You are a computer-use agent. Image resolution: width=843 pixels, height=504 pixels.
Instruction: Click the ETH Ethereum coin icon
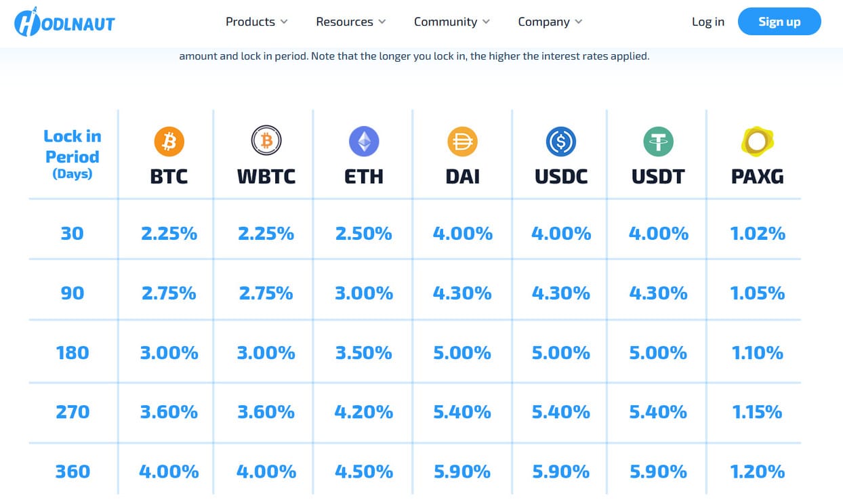[x=364, y=142]
